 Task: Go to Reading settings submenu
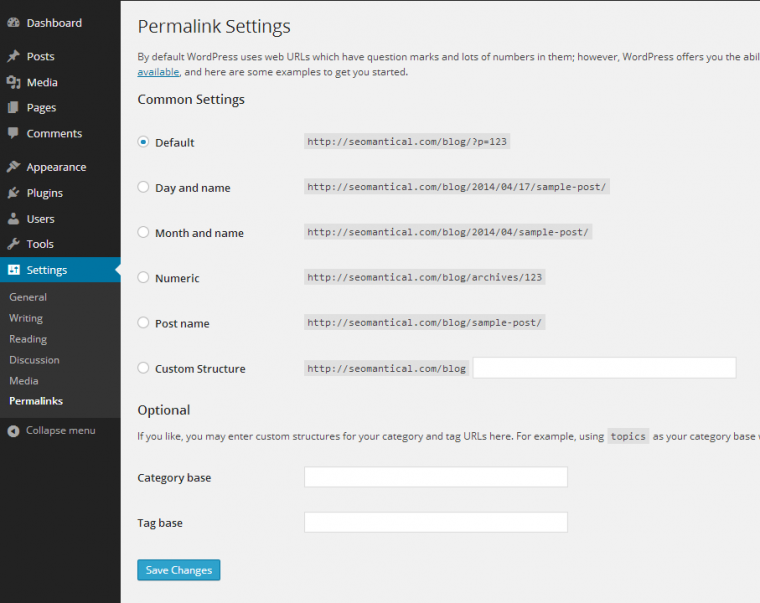pos(28,339)
